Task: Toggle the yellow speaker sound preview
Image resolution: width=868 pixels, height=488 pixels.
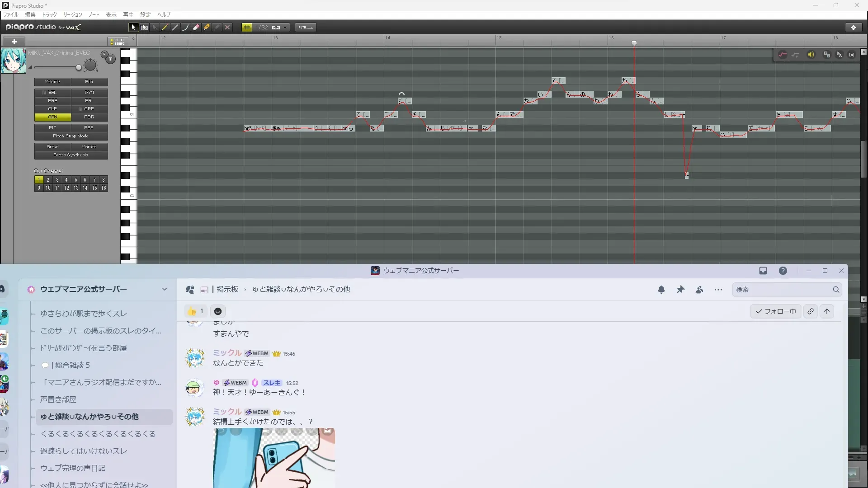Action: 811,55
